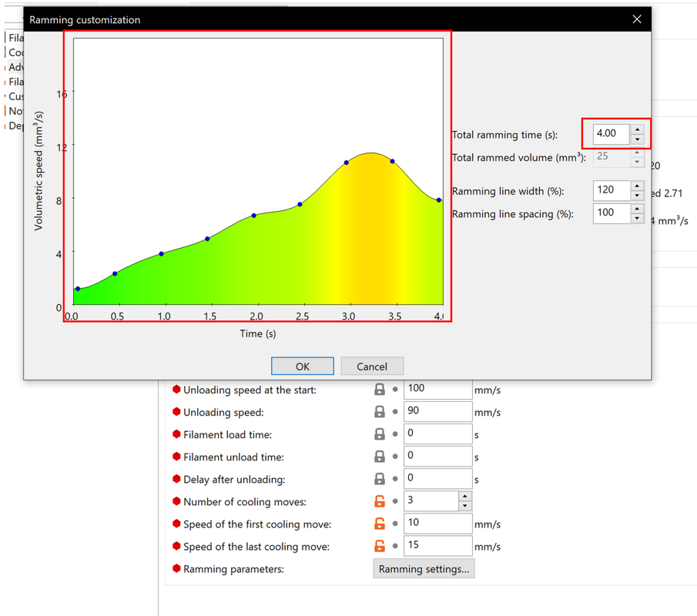Select the graph point at 0.5 seconds

point(115,274)
